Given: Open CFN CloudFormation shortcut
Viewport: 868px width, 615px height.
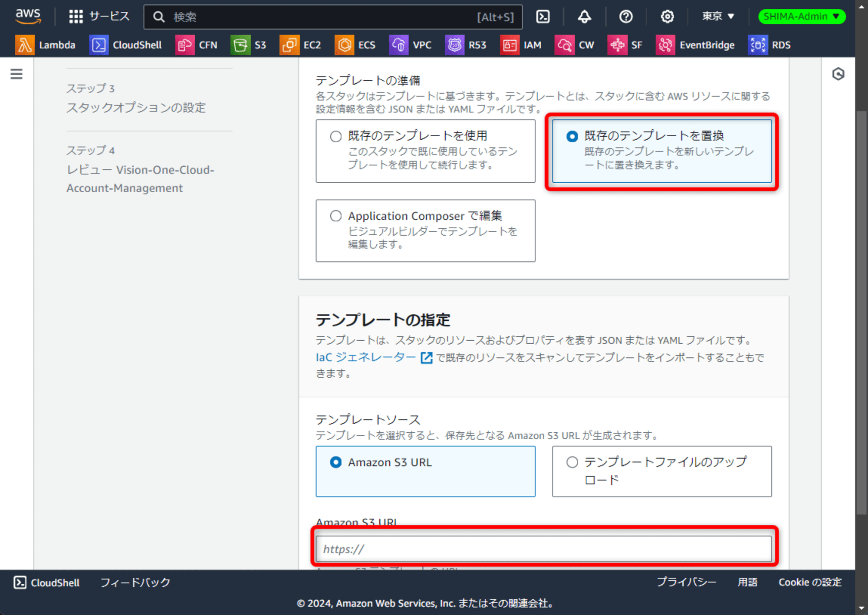Looking at the screenshot, I should coord(196,45).
